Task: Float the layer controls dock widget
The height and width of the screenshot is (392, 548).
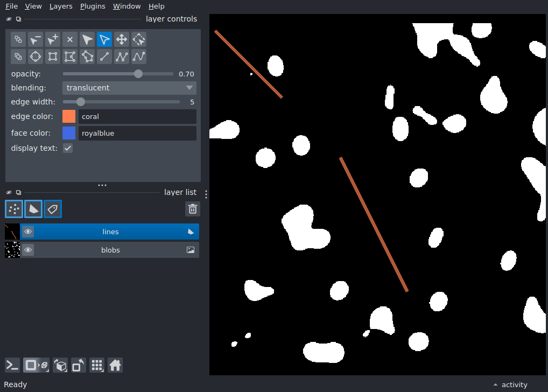Action: [18, 19]
